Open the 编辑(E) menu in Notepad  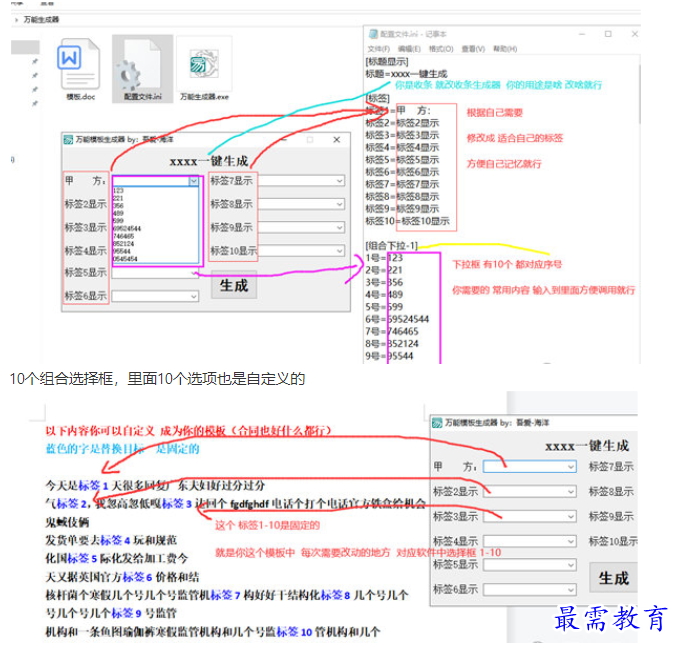pos(409,49)
